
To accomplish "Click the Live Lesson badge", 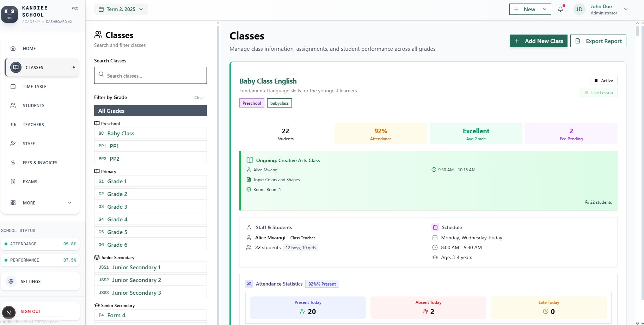I will 599,93.
